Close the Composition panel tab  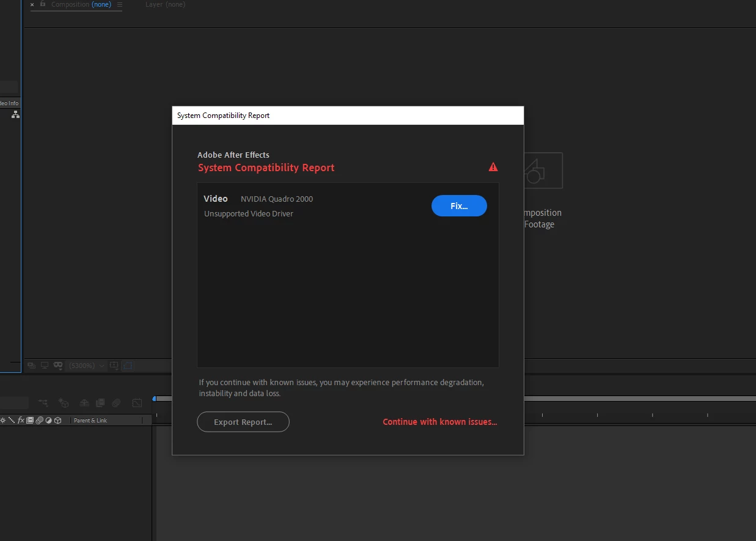(x=32, y=5)
